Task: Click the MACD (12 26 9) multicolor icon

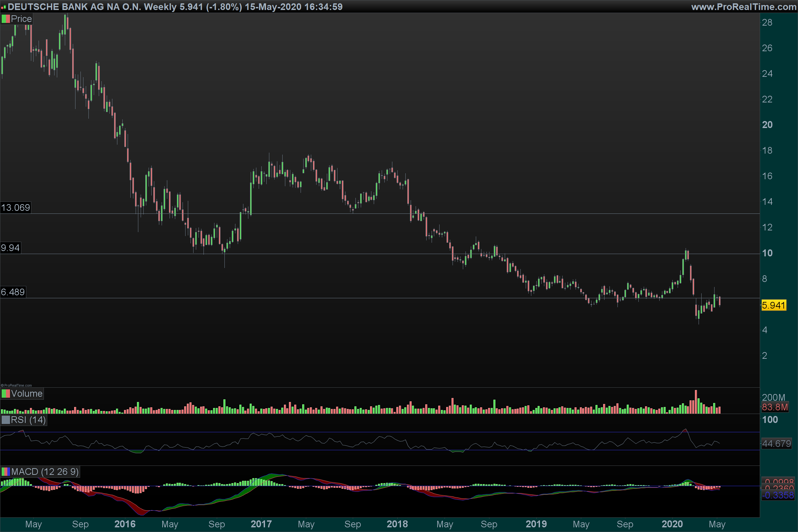Action: click(6, 471)
